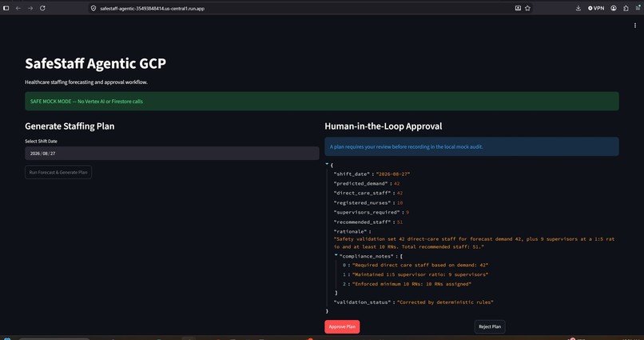The image size is (644, 340).
Task: Select the "compliance_notes" JSON key
Action: (x=367, y=256)
